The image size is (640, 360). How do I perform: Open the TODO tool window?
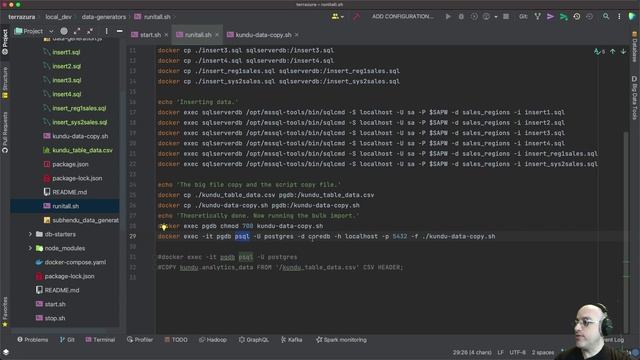(176, 340)
